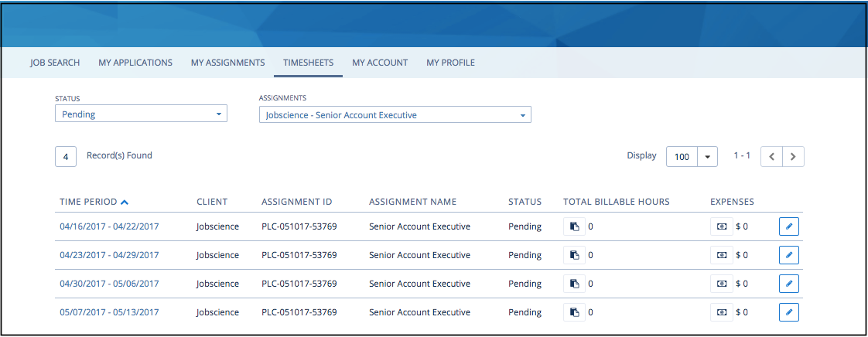Edit the 04/16/2017 timesheet with pencil icon
The image size is (868, 337).
pos(789,226)
